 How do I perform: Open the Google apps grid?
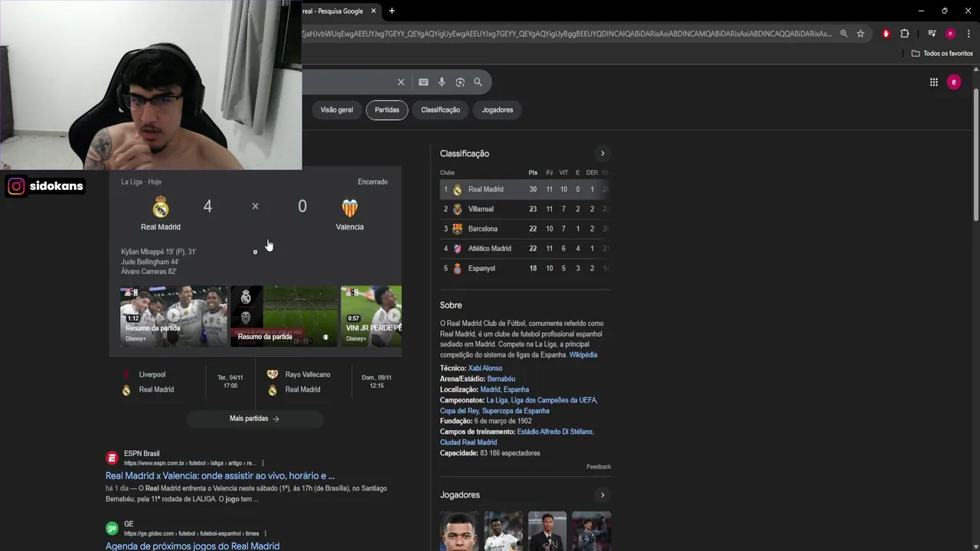pos(934,82)
